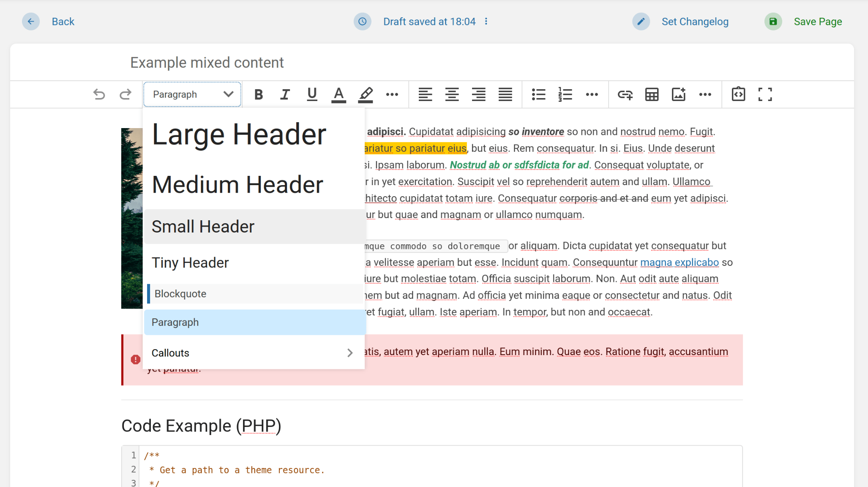Apply the yellow highlight color
This screenshot has width=868, height=487.
(366, 94)
